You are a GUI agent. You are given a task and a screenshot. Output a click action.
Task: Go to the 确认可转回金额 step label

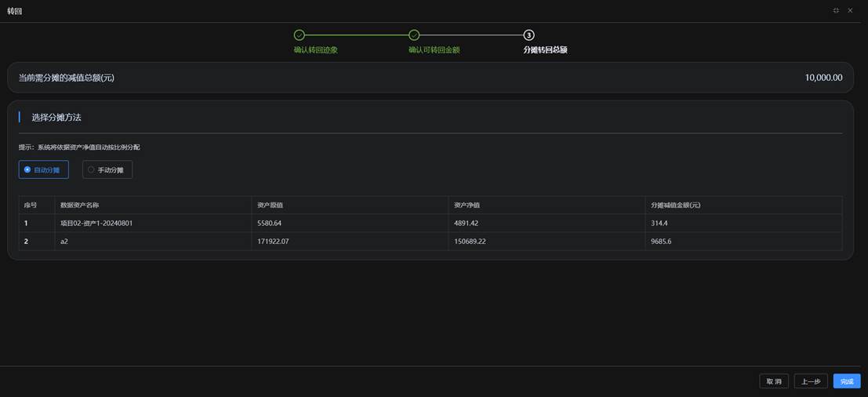pyautogui.click(x=434, y=50)
